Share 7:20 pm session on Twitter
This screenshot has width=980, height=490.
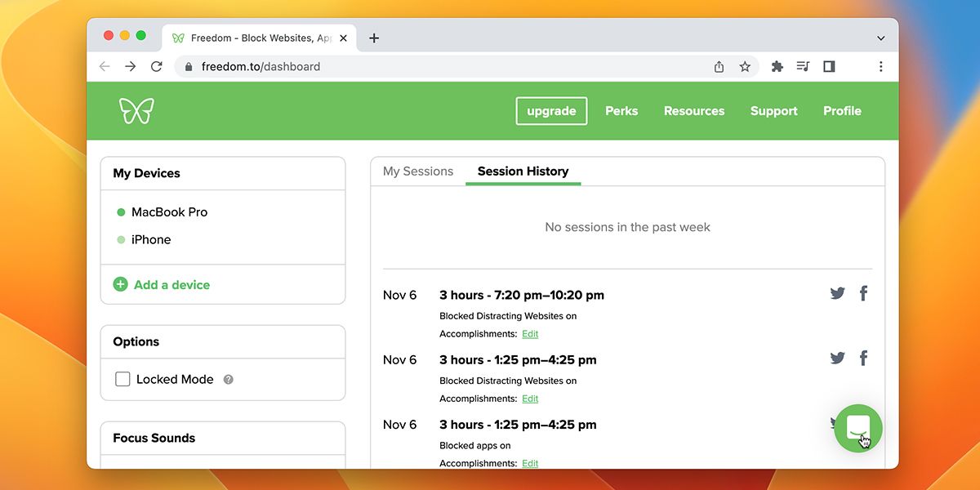click(x=837, y=293)
